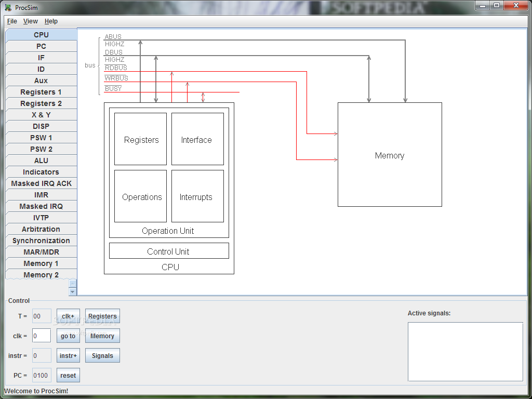Screen dimensions: 532x399
Task: Show the Synchronization tab
Action: [42, 241]
